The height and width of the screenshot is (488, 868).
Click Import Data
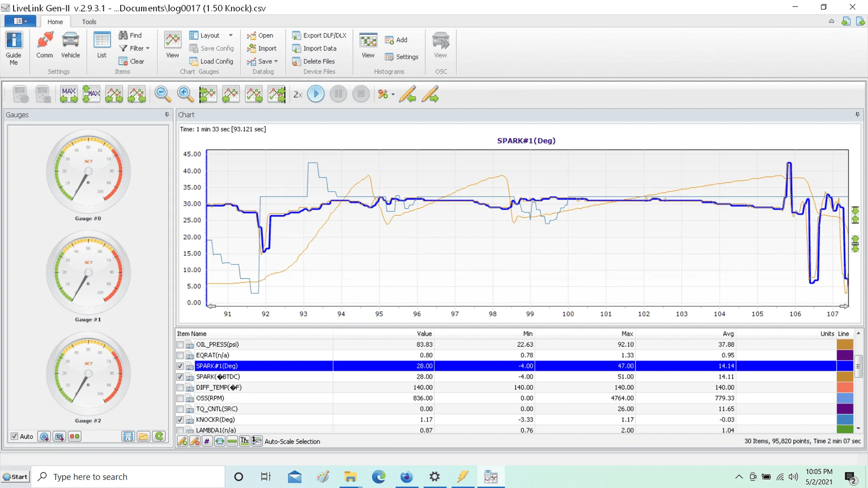[314, 48]
